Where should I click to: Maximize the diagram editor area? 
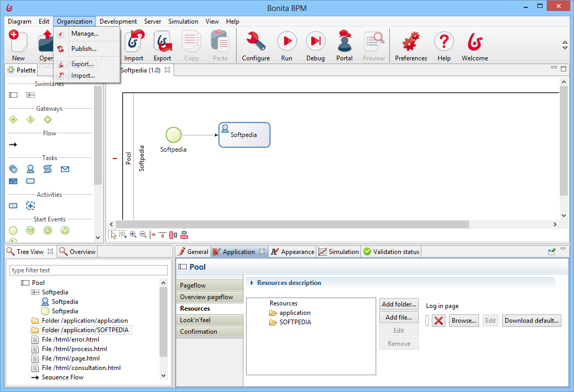click(564, 68)
